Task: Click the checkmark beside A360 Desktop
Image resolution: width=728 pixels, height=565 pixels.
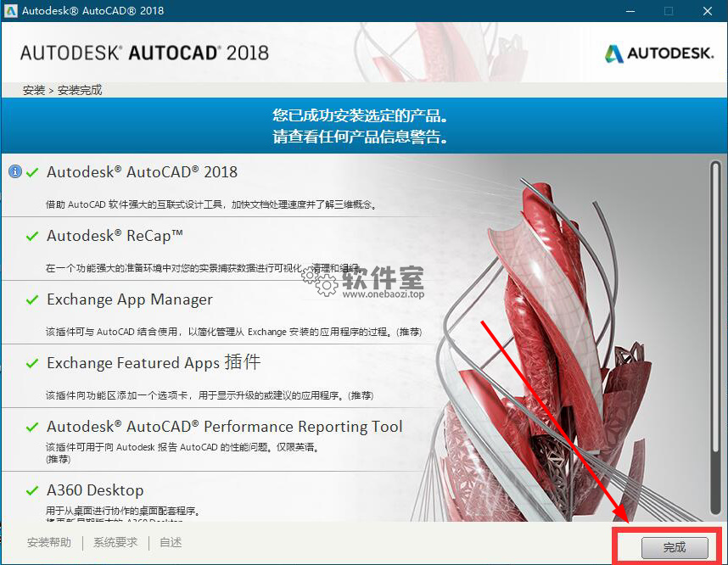Action: coord(32,490)
